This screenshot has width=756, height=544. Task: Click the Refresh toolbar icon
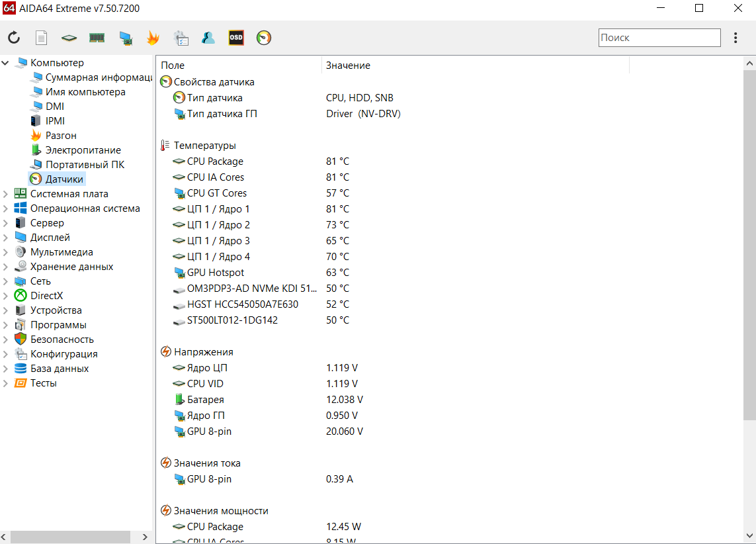pos(14,38)
